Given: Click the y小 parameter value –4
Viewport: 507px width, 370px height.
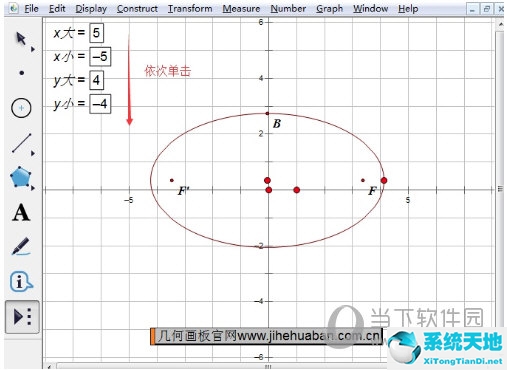Looking at the screenshot, I should tap(100, 104).
